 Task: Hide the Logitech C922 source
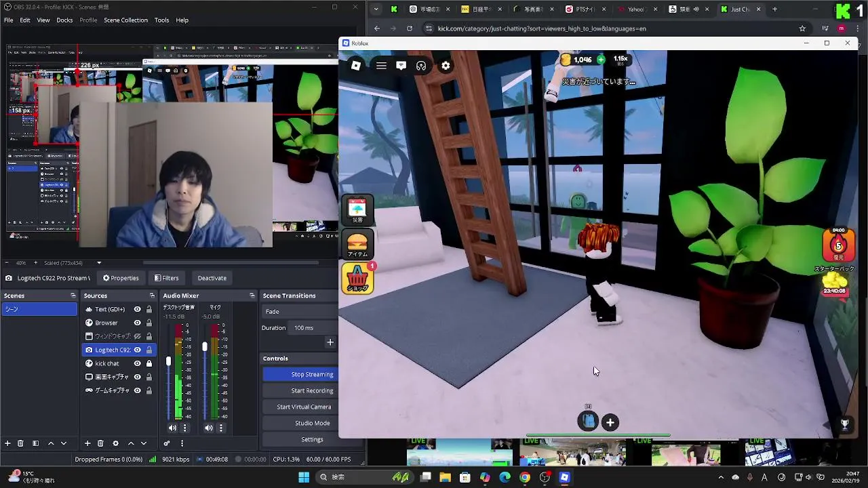[x=138, y=350]
